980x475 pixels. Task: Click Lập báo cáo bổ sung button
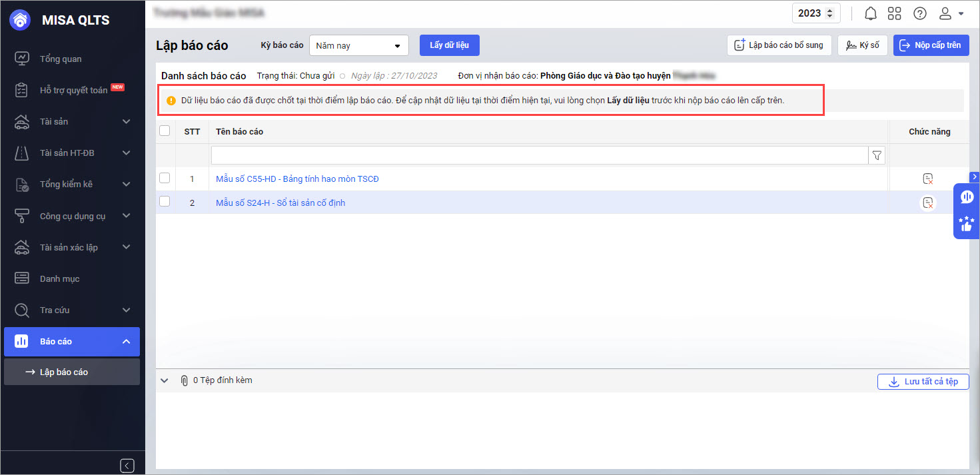(779, 45)
